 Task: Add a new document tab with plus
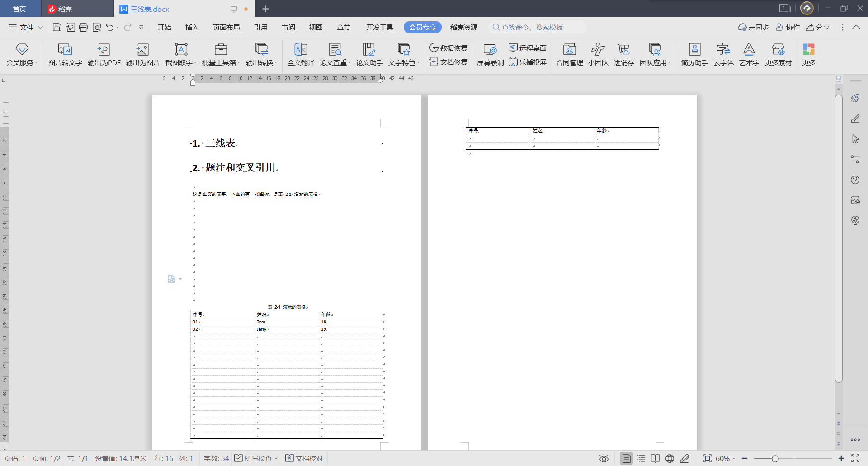coord(266,9)
